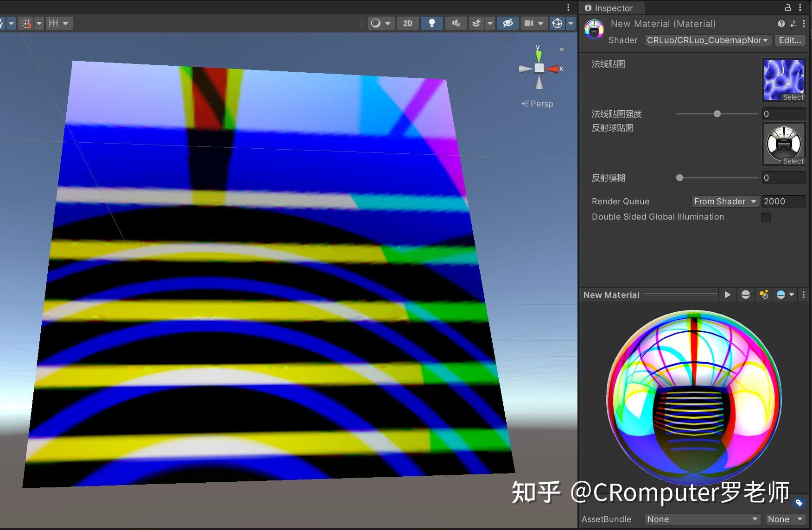
Task: Toggle the effects icon in Scene toolbar
Action: [x=476, y=23]
